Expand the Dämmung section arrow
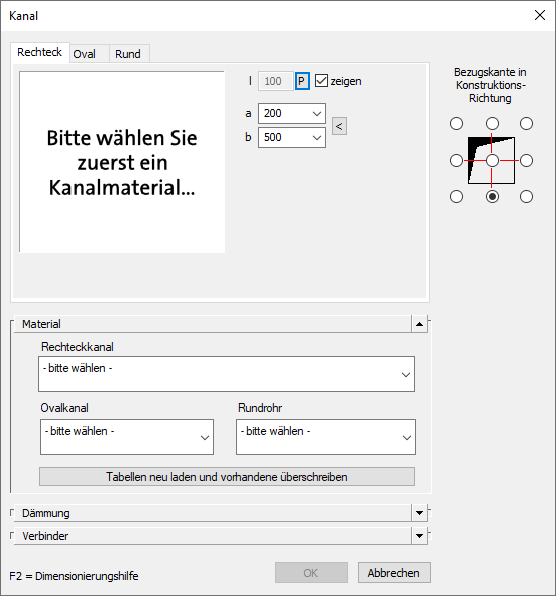The width and height of the screenshot is (556, 596). click(419, 513)
